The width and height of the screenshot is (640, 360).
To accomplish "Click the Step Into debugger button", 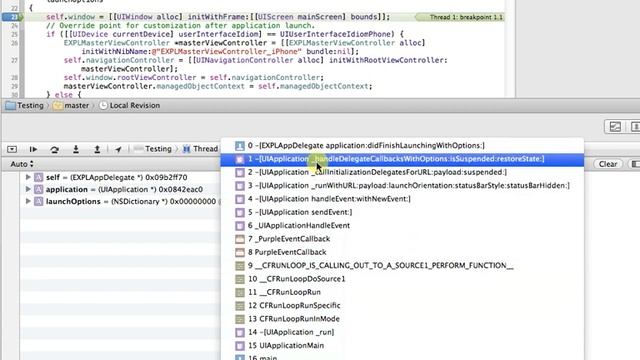I will (x=76, y=149).
